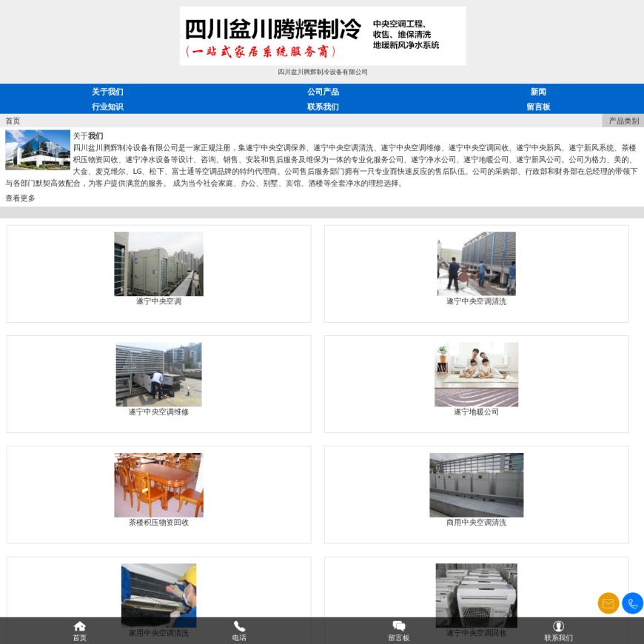Open 公司产品 navigation item

[x=323, y=92]
